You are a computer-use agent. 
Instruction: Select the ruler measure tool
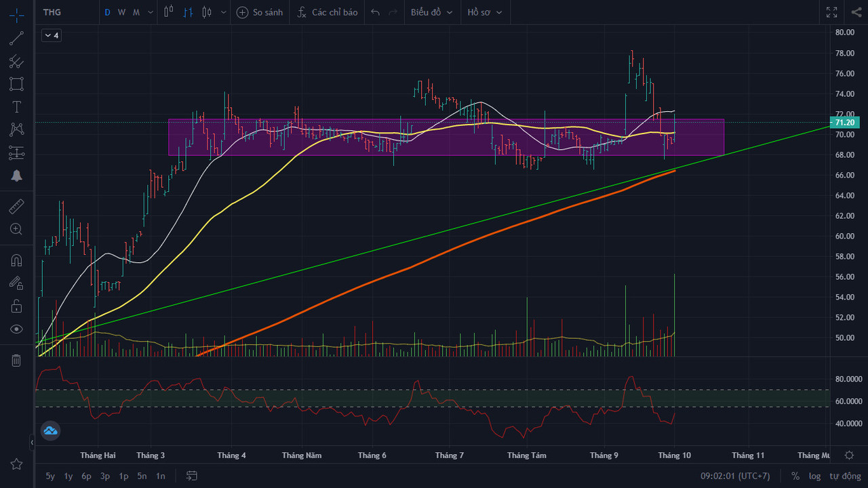(x=16, y=206)
